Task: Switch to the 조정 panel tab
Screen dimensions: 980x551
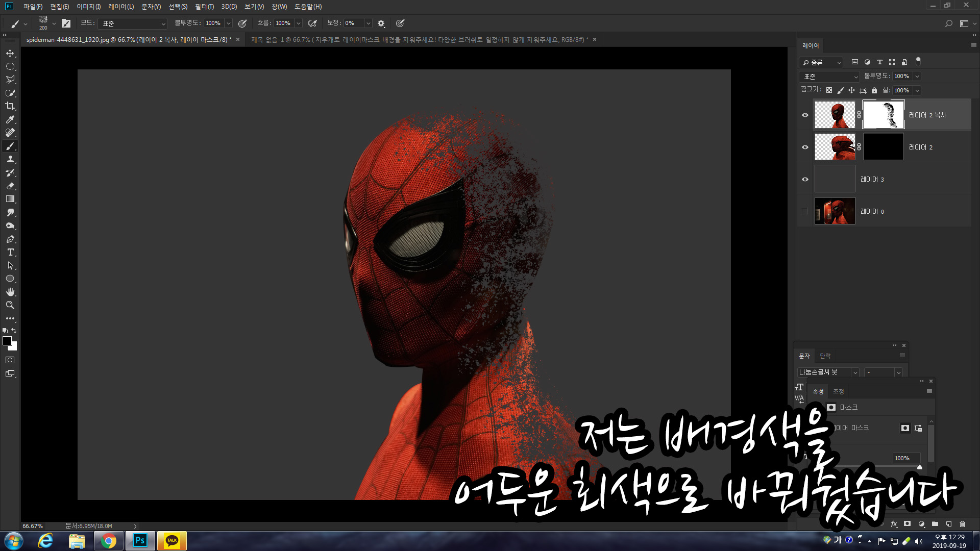Action: pyautogui.click(x=838, y=391)
